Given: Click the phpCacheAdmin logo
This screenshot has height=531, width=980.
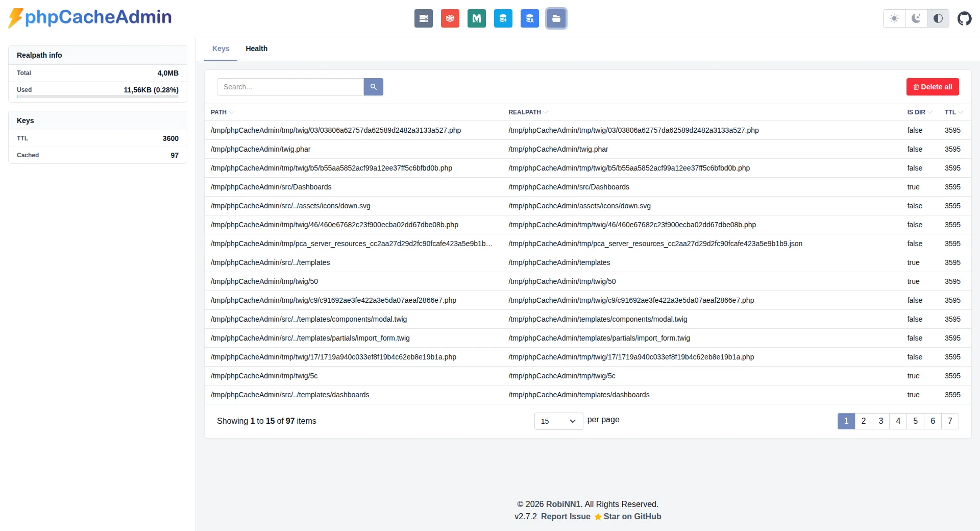Looking at the screenshot, I should 90,17.
